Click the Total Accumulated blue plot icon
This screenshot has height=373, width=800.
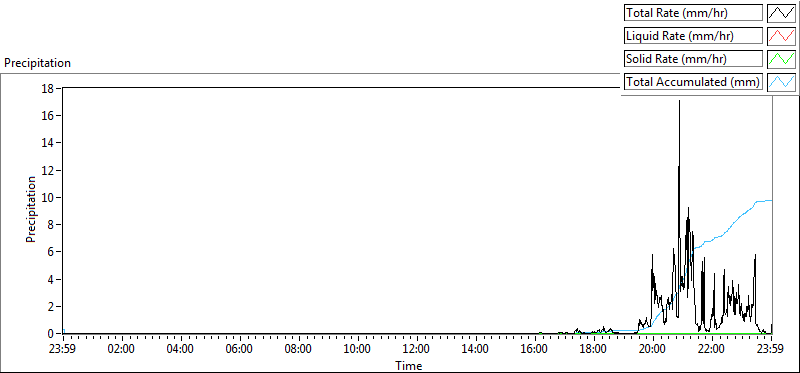coord(781,82)
